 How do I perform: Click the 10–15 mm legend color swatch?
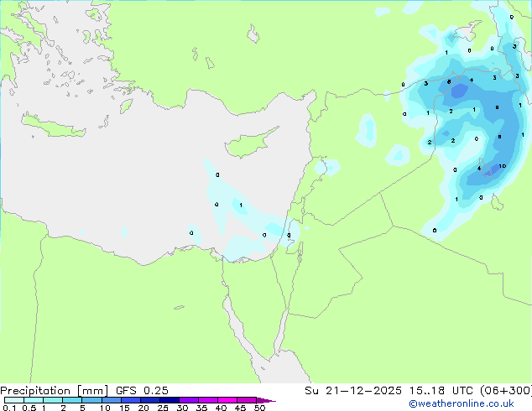click(x=111, y=400)
